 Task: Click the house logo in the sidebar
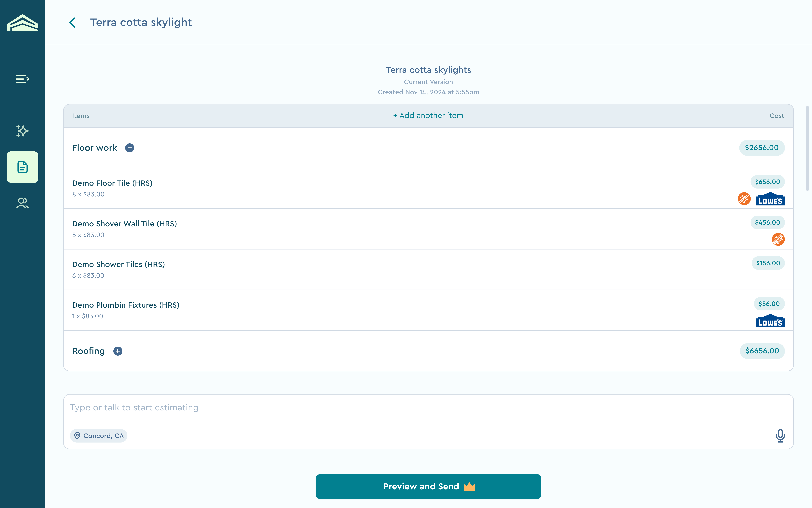(x=22, y=23)
